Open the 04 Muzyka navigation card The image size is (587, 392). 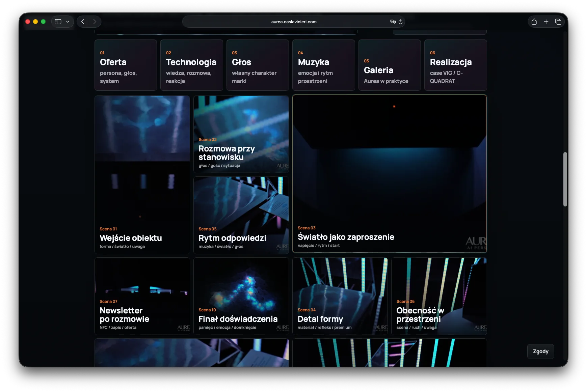324,65
